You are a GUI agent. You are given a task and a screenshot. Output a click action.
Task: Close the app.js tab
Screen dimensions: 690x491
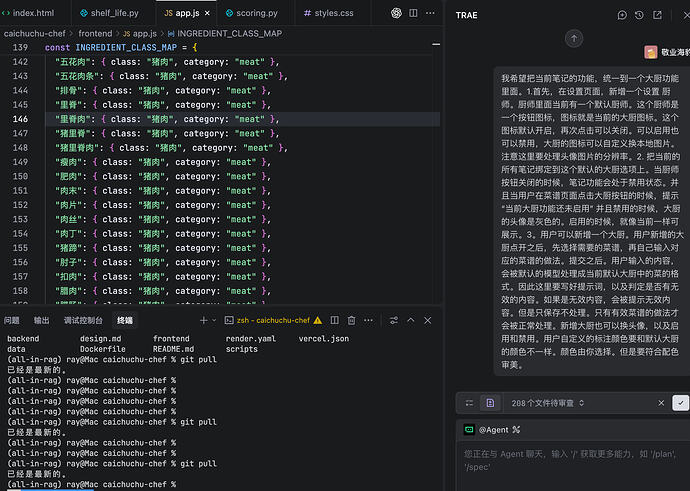(x=207, y=13)
